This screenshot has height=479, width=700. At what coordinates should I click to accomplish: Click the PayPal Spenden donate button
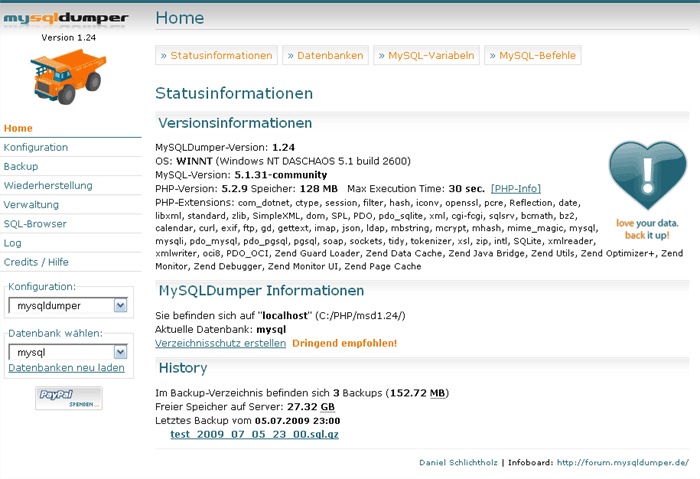(x=69, y=398)
